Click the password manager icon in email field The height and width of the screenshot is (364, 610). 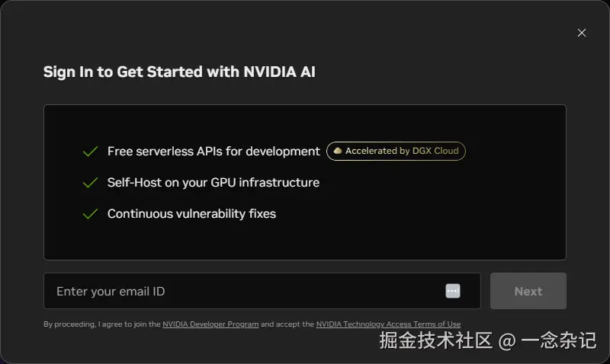pyautogui.click(x=453, y=291)
